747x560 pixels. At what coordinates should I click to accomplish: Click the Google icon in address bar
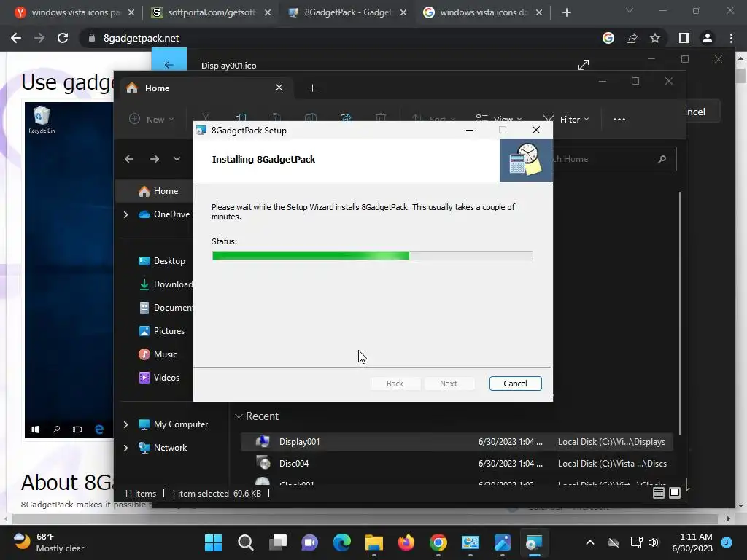(608, 38)
